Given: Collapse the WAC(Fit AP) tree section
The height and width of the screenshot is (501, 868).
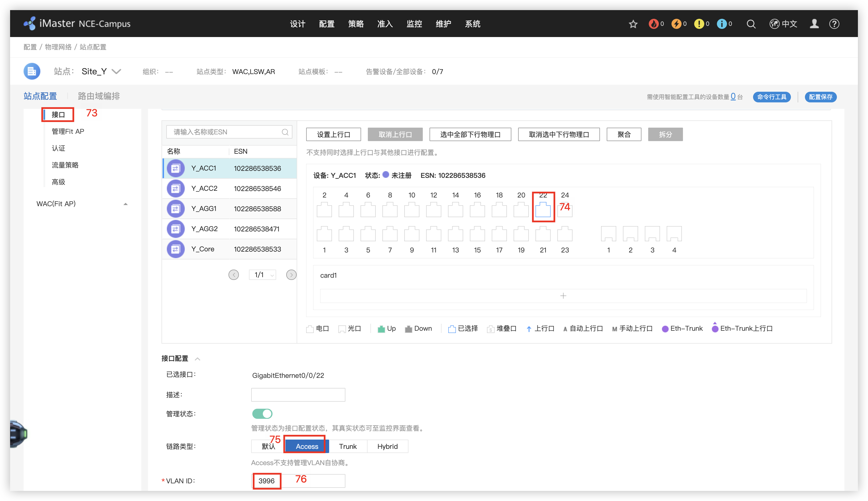Looking at the screenshot, I should [x=126, y=204].
